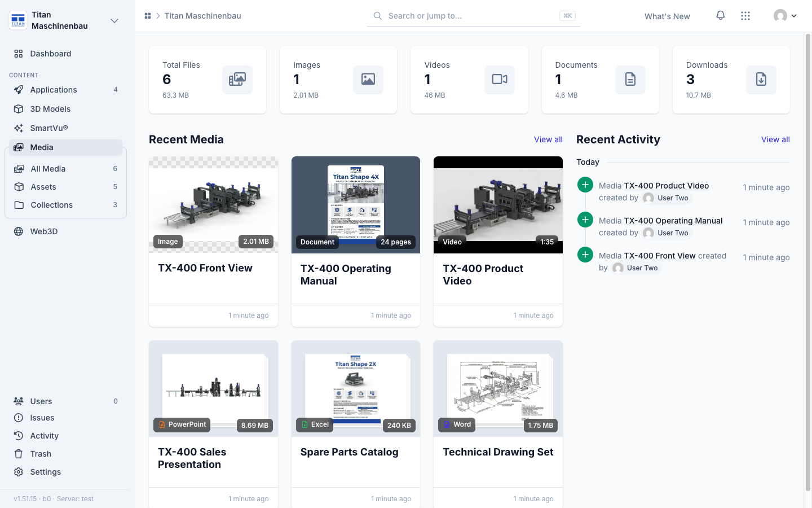The width and height of the screenshot is (812, 508).
Task: Open the TX-400 Front View image thumbnail
Action: (x=213, y=204)
